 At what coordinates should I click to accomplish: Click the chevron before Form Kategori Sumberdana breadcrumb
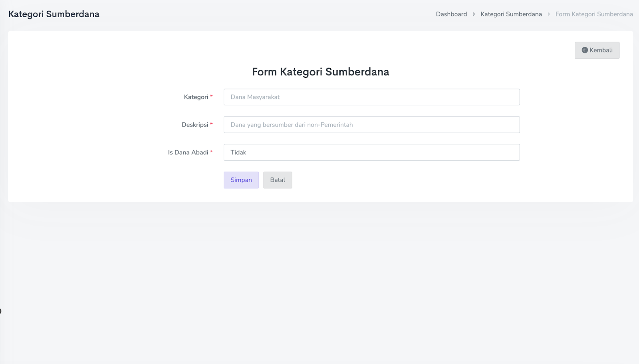[x=549, y=14]
